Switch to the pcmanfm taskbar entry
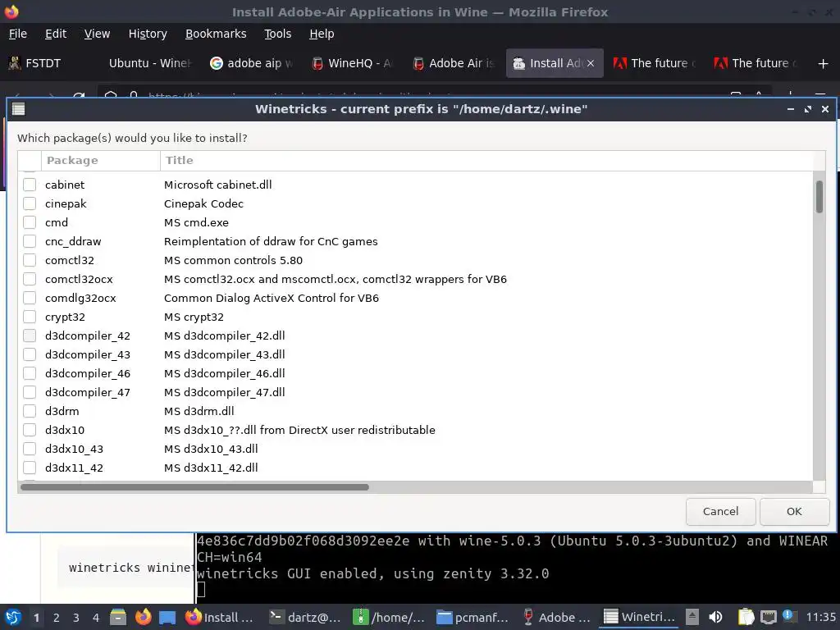This screenshot has width=840, height=630. [472, 617]
